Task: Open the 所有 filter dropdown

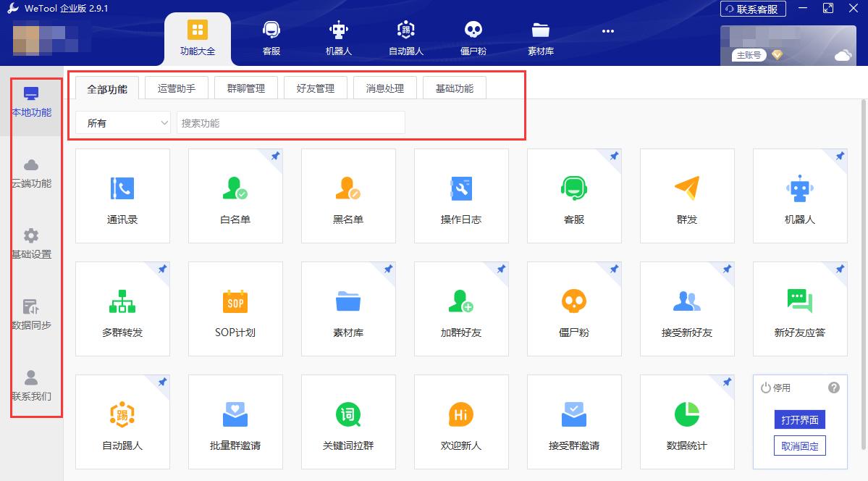Action: [122, 122]
